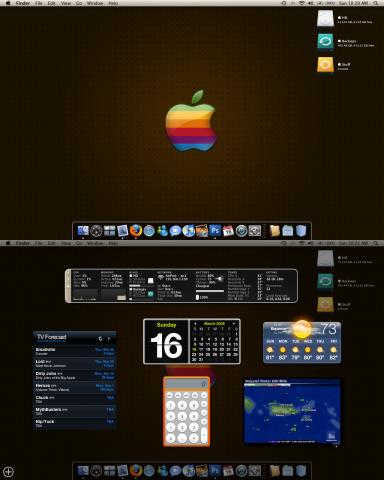The width and height of the screenshot is (384, 480).
Task: Open the Finder menu in upper menu bar
Action: pyautogui.click(x=23, y=3)
